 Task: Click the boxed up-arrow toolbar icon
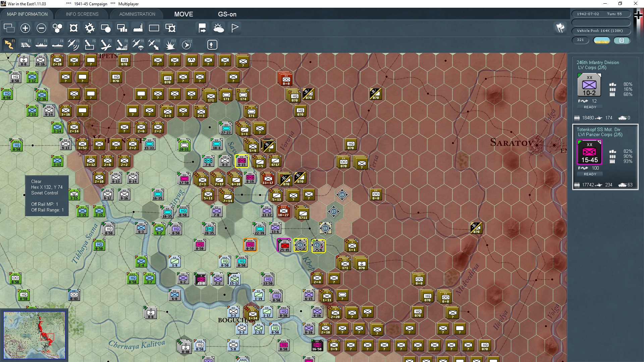click(212, 45)
